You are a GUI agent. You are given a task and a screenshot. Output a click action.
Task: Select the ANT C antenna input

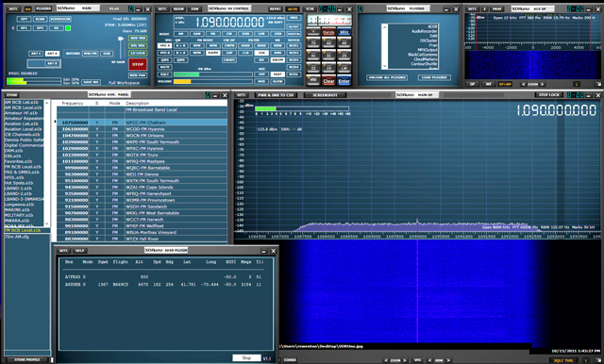[36, 54]
